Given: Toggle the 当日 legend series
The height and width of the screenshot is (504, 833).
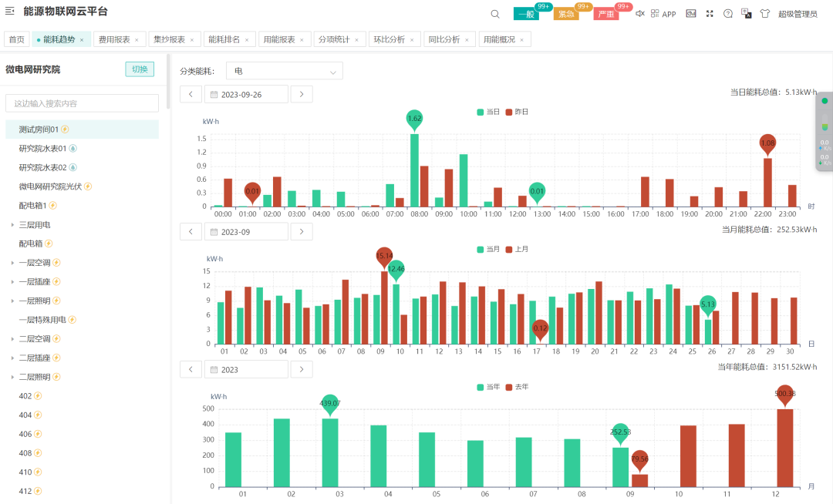Looking at the screenshot, I should click(488, 112).
